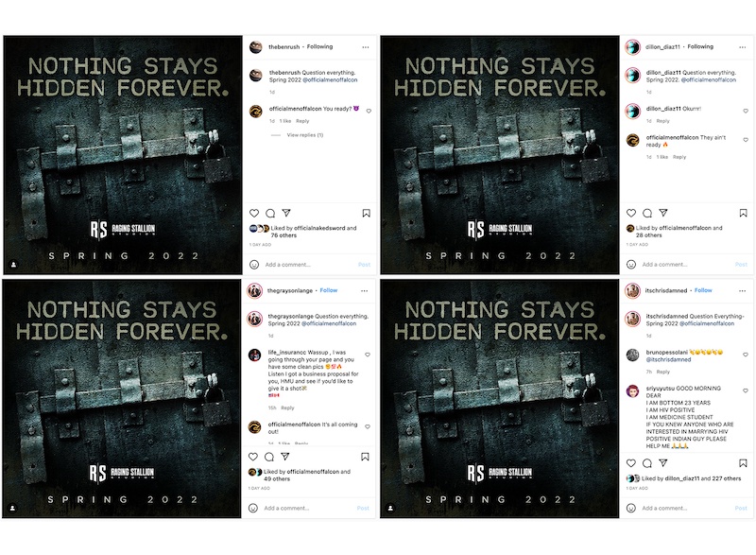Reply to life_insurancc's comment
Viewport: 756px width, 555px height.
pos(287,408)
